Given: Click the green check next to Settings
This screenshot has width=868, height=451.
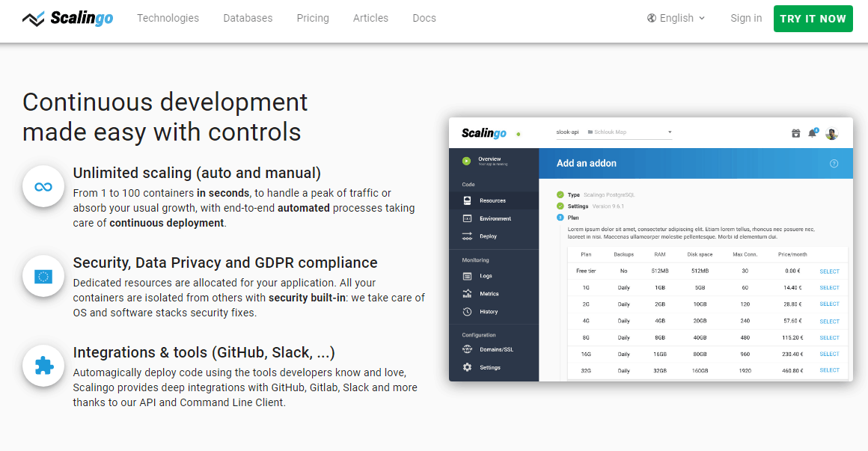Looking at the screenshot, I should coord(560,206).
